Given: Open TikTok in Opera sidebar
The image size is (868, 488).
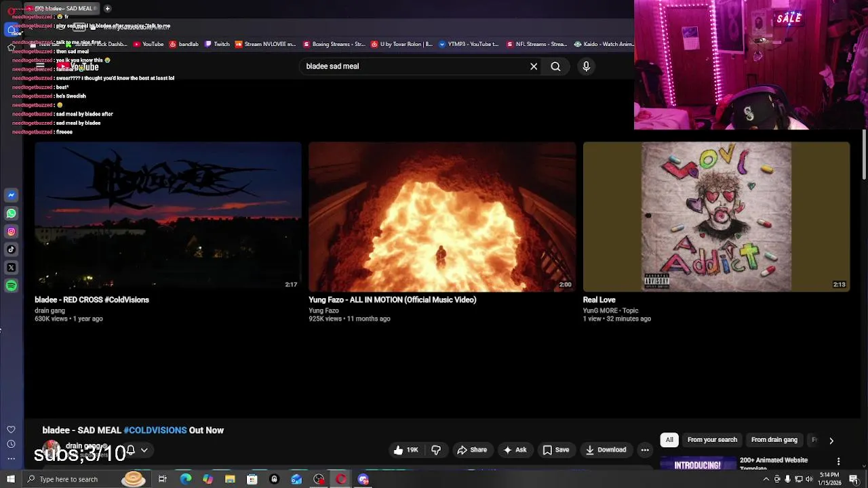Looking at the screenshot, I should tap(11, 249).
